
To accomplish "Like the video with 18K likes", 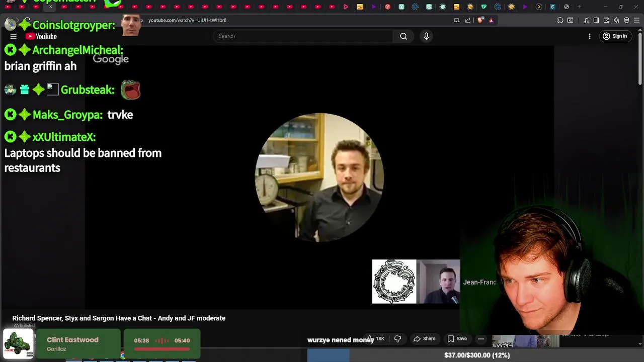I will click(376, 339).
